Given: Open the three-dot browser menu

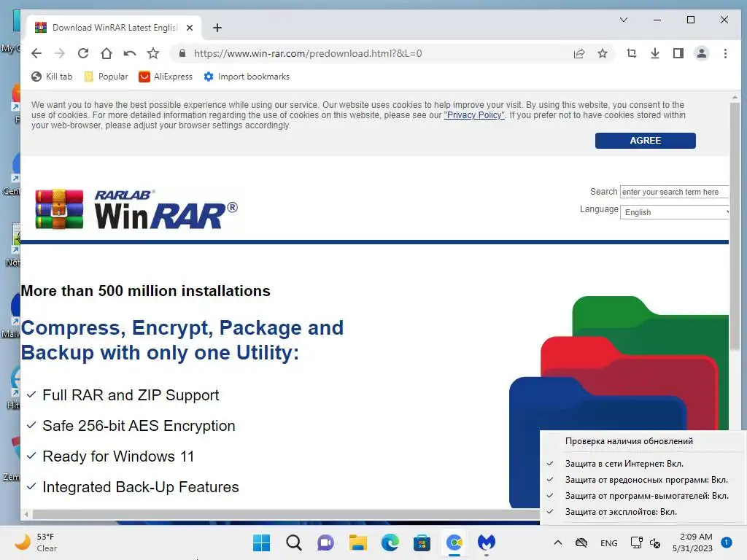Looking at the screenshot, I should pyautogui.click(x=725, y=53).
